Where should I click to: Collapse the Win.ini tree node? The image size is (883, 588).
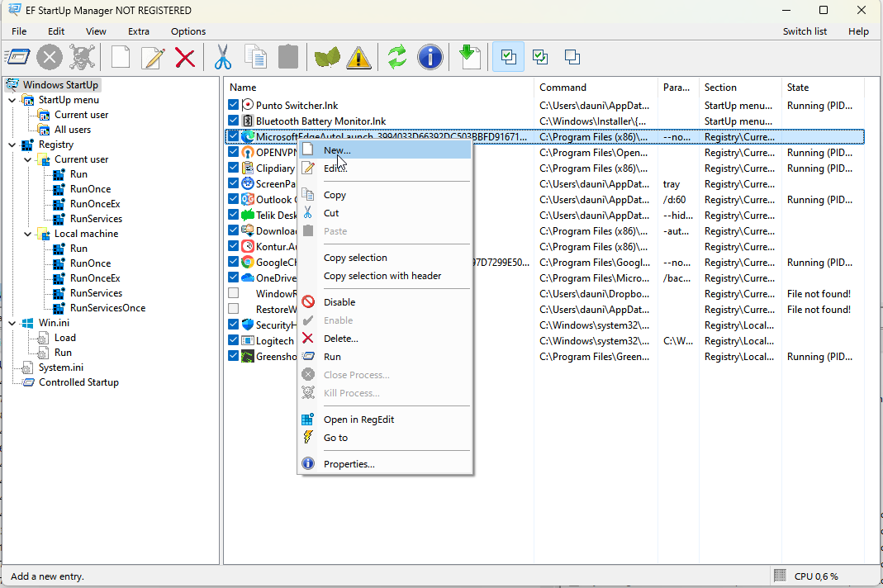click(12, 323)
